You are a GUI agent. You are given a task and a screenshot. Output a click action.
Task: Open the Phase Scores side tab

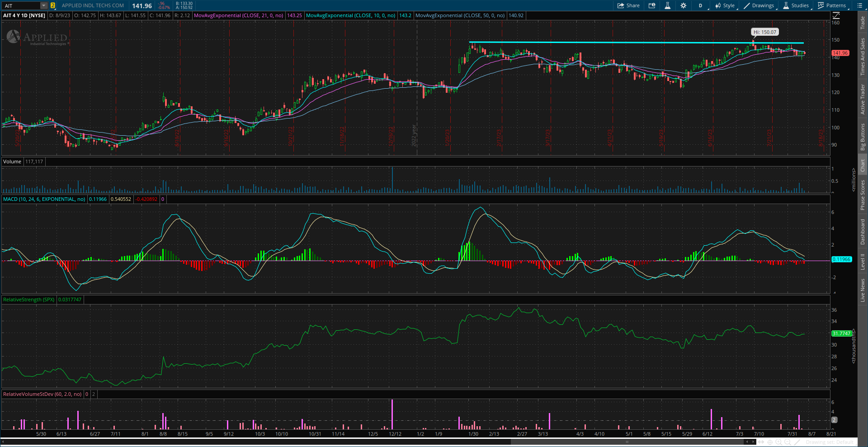point(863,195)
